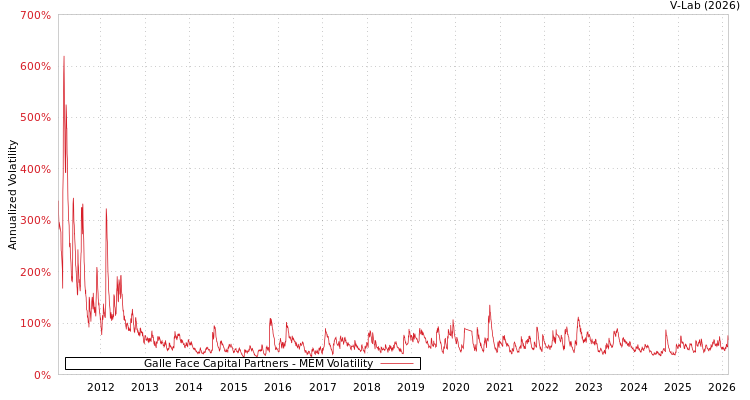Click the 2016 x-axis label

tap(278, 387)
